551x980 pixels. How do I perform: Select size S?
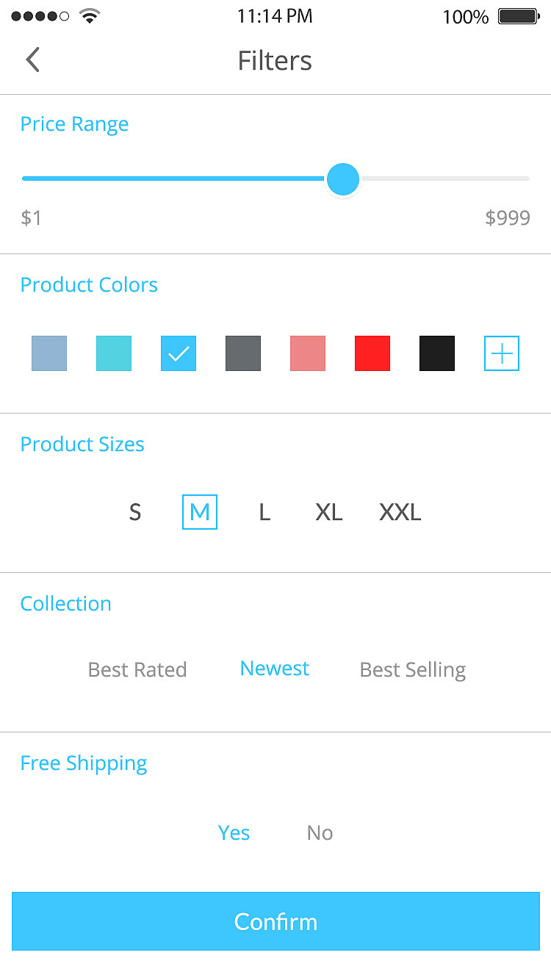pos(135,512)
